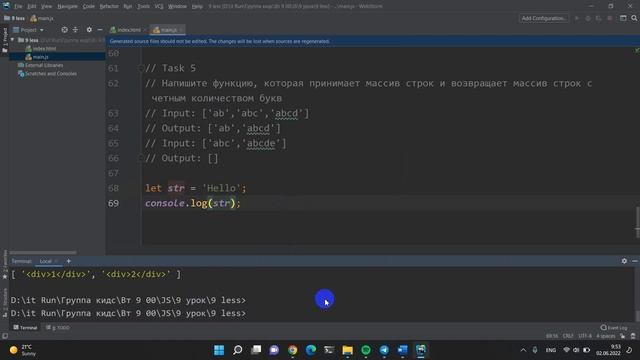Screen dimensions: 640x360
Task: Open the Search Everywhere magnifier
Action: pyautogui.click(x=634, y=18)
